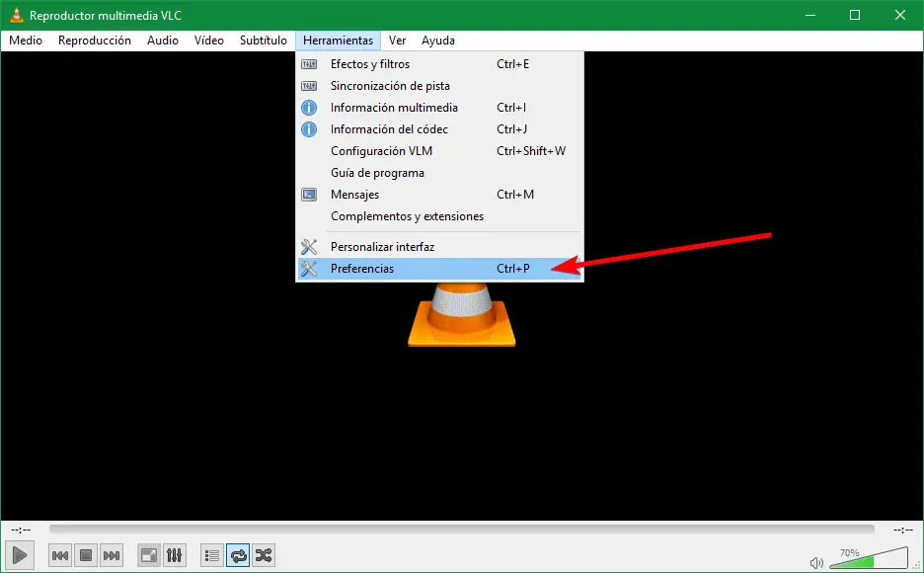Click the playback seek bar
924x573 pixels.
(x=461, y=529)
